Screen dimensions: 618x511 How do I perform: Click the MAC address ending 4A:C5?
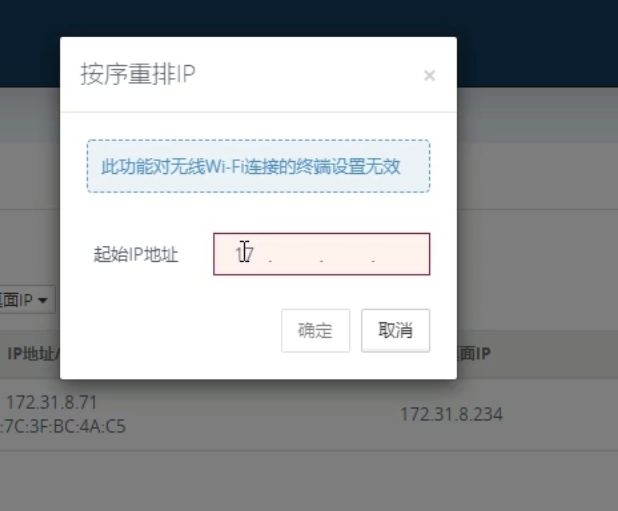coord(63,426)
